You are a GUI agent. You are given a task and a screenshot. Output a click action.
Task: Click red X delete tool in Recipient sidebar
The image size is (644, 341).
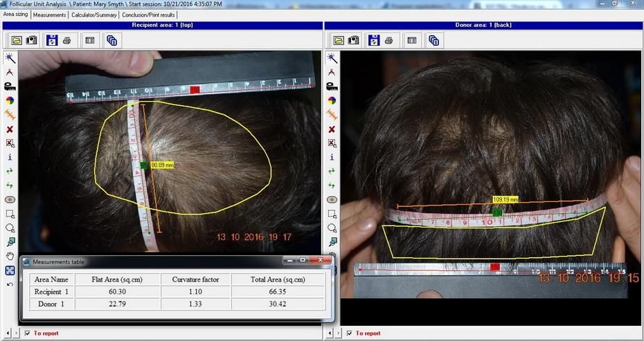point(10,129)
